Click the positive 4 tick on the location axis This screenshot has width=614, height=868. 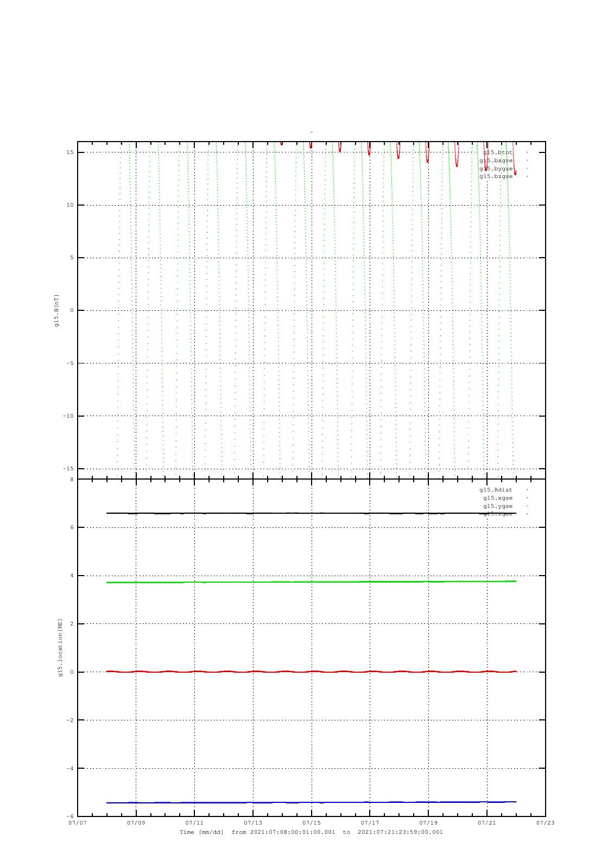(72, 576)
